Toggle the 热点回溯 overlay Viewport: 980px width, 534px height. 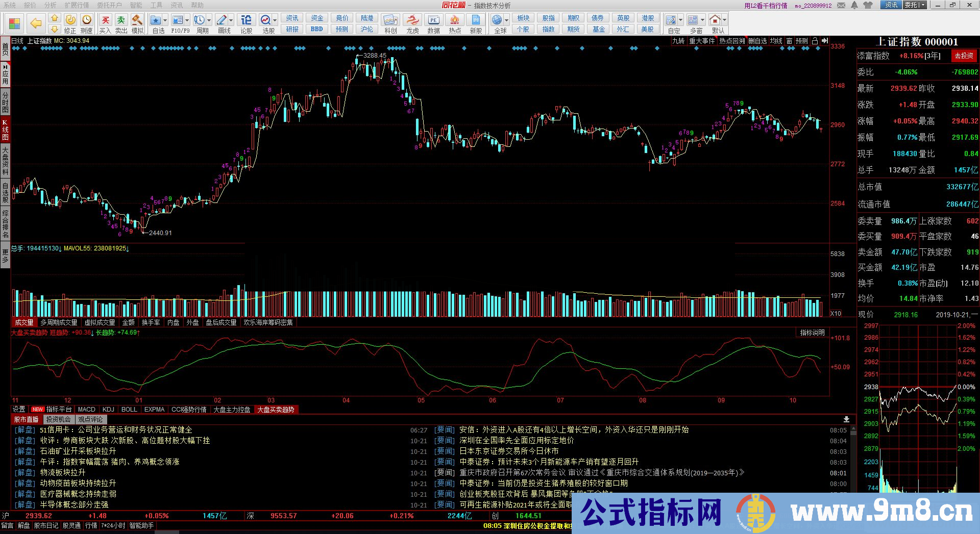732,41
